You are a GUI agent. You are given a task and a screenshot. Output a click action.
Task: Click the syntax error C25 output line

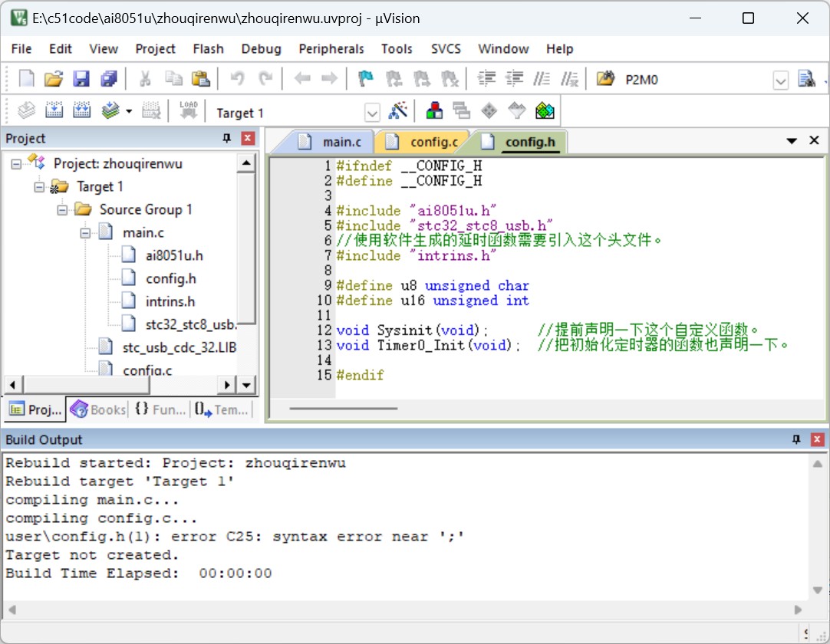pos(235,537)
